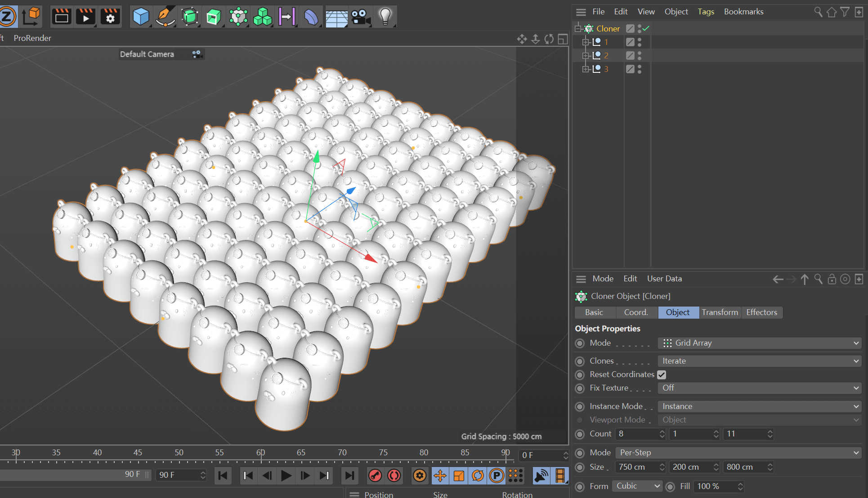Select the Spline Pen tool

(165, 17)
